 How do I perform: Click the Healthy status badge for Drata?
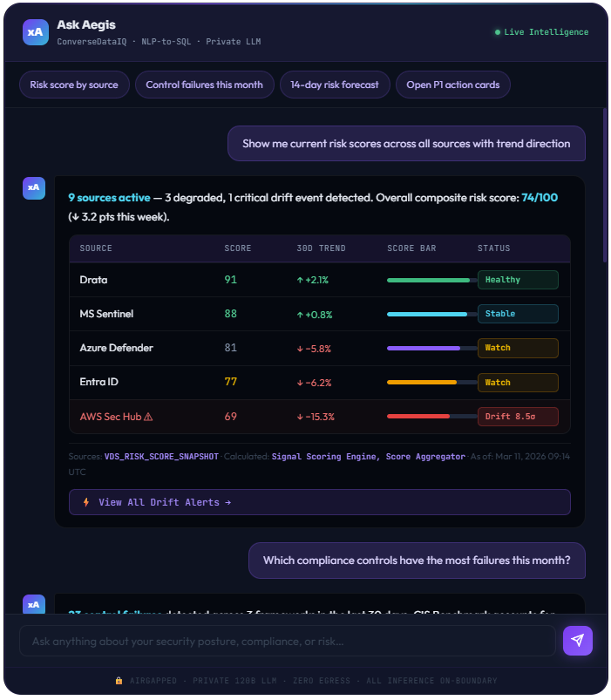coord(518,280)
